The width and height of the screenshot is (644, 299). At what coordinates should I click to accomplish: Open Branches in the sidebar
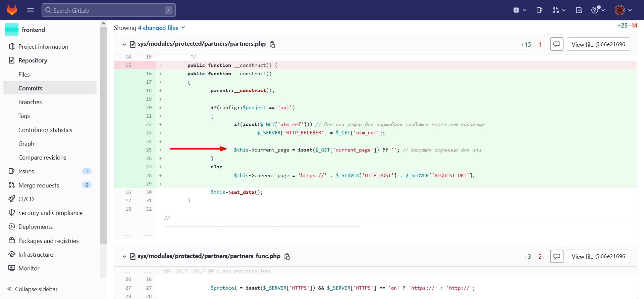[30, 102]
